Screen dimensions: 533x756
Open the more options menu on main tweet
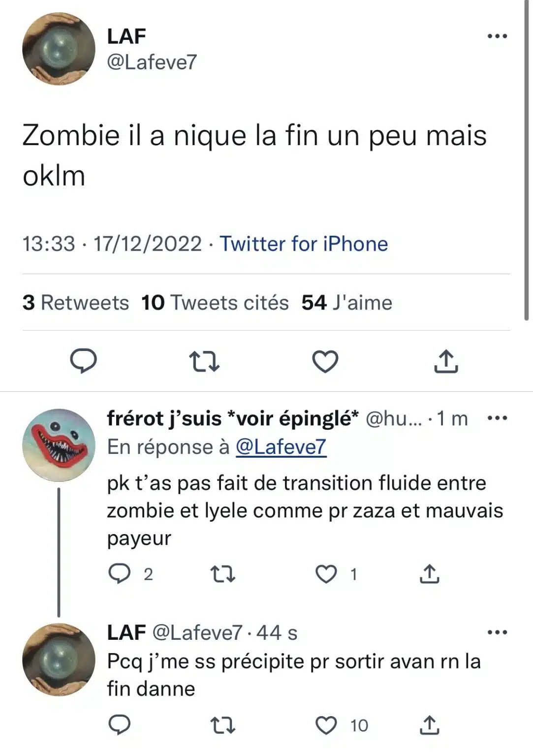coord(497,36)
